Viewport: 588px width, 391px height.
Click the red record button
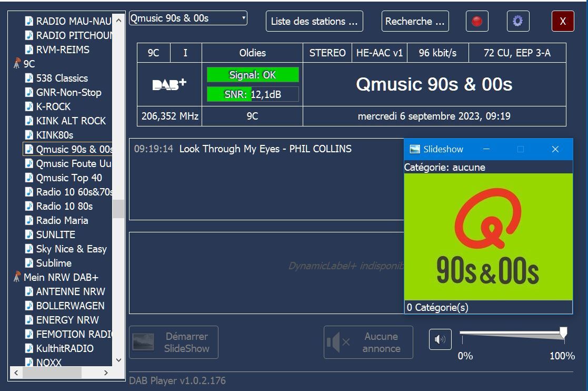coord(476,21)
